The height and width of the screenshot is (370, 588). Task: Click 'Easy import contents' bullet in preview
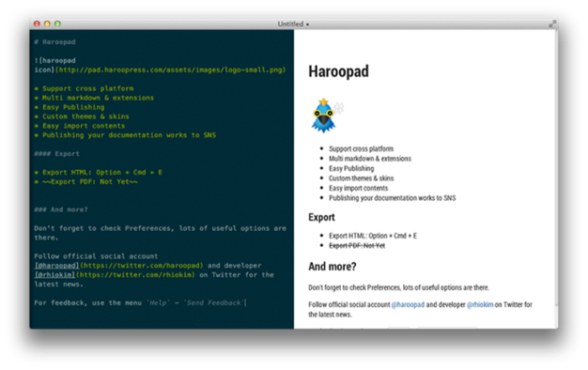(359, 188)
